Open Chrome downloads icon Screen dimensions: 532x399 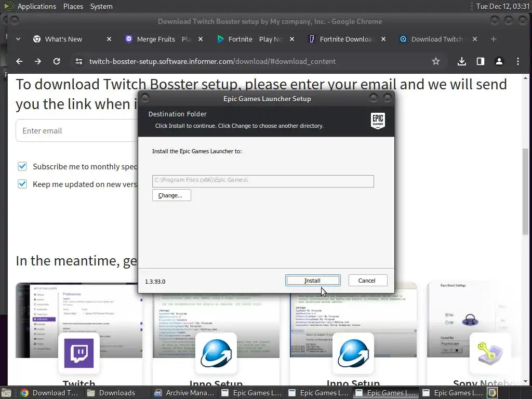tap(461, 61)
